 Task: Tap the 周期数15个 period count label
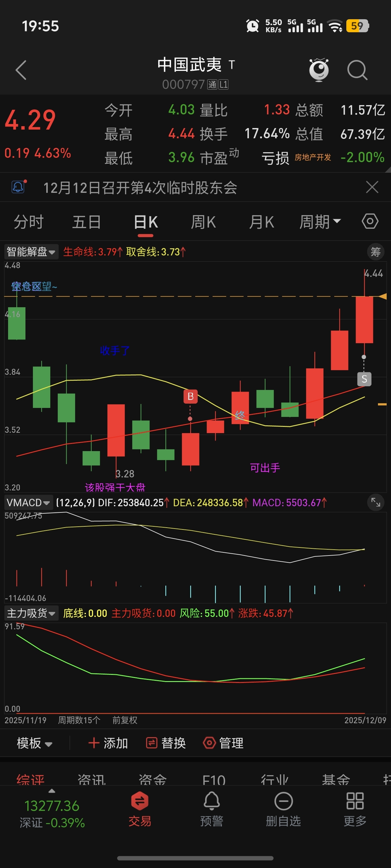79,720
